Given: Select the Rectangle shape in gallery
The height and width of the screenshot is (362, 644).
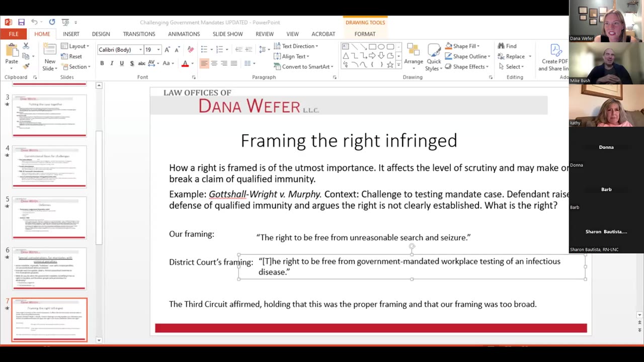Looking at the screenshot, I should pos(372,47).
